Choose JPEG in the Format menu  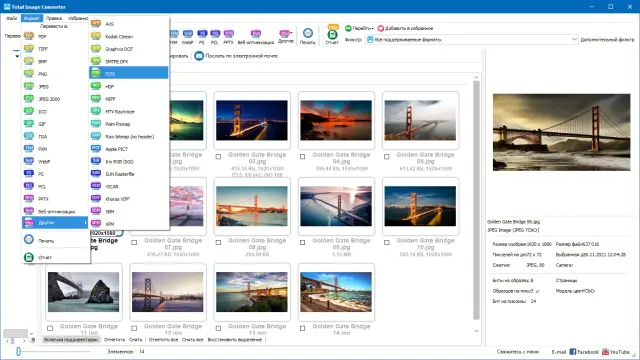tap(55, 87)
